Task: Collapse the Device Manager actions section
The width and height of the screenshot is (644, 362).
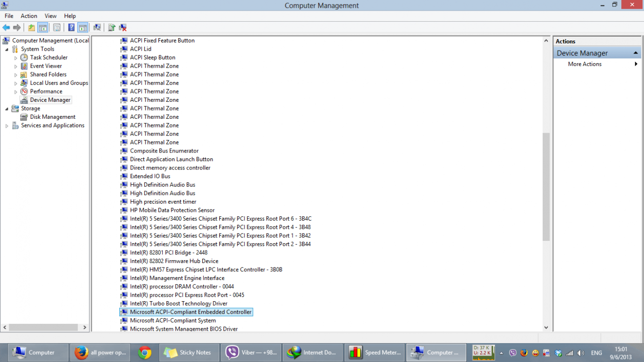Action: pos(636,53)
